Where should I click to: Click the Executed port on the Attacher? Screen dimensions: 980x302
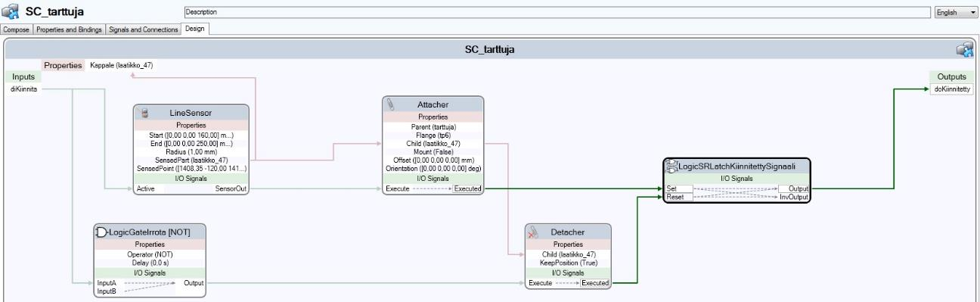coord(467,188)
